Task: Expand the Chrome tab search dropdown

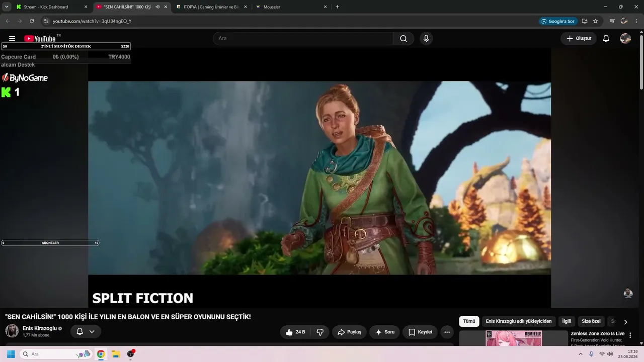Action: coord(7,7)
